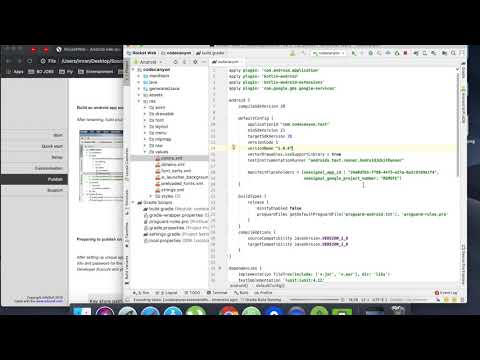The height and width of the screenshot is (360, 480).
Task: Select the assets folder
Action: pos(153,95)
